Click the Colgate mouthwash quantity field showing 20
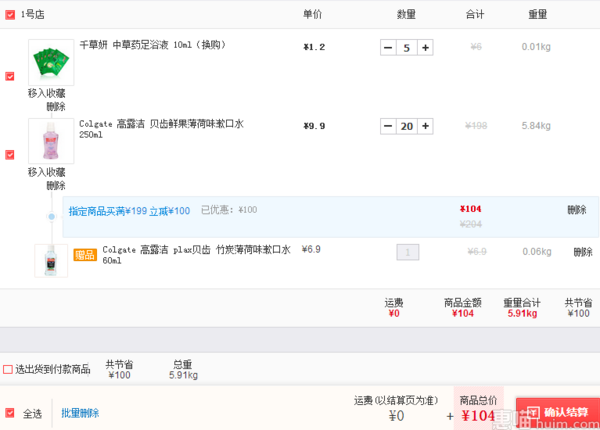 tap(406, 126)
